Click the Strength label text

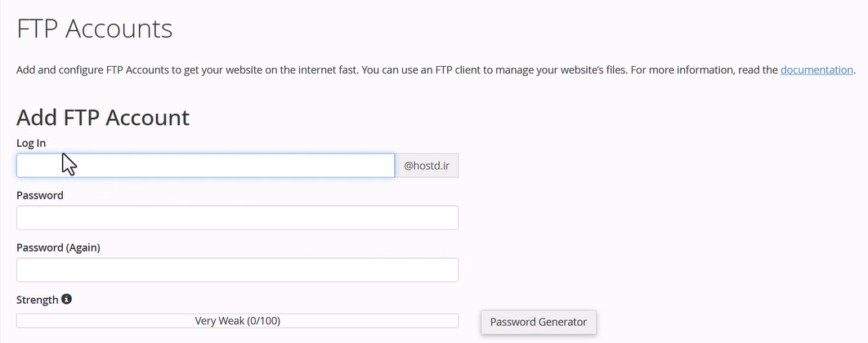[38, 300]
